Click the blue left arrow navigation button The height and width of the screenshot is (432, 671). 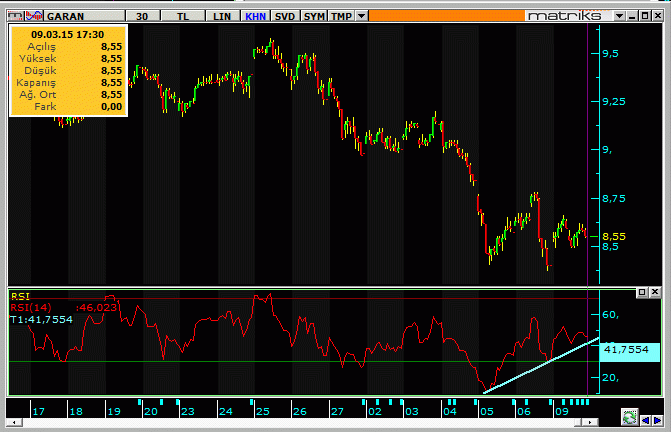[645, 421]
